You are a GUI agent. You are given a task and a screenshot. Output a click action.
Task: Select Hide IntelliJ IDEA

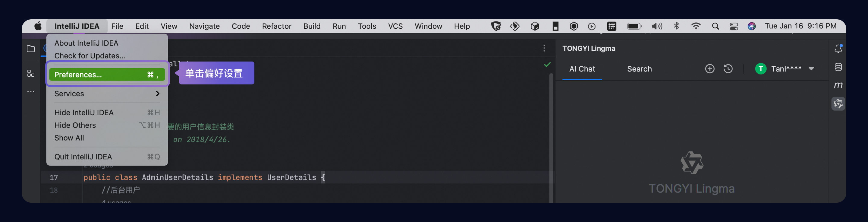[107, 112]
